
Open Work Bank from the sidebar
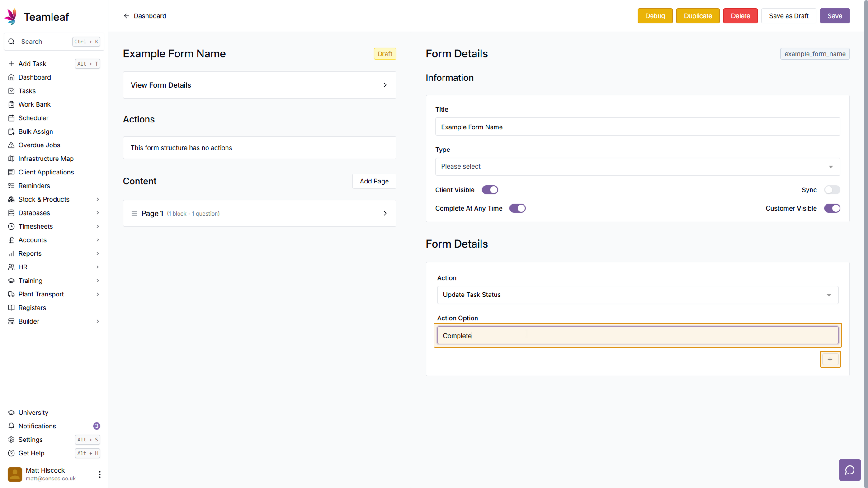[x=34, y=104]
